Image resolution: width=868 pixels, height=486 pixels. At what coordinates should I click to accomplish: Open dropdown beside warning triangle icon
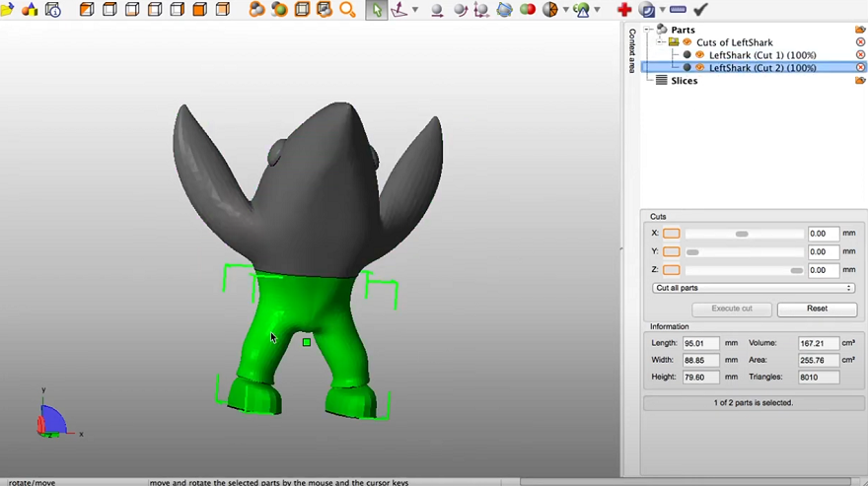click(597, 10)
